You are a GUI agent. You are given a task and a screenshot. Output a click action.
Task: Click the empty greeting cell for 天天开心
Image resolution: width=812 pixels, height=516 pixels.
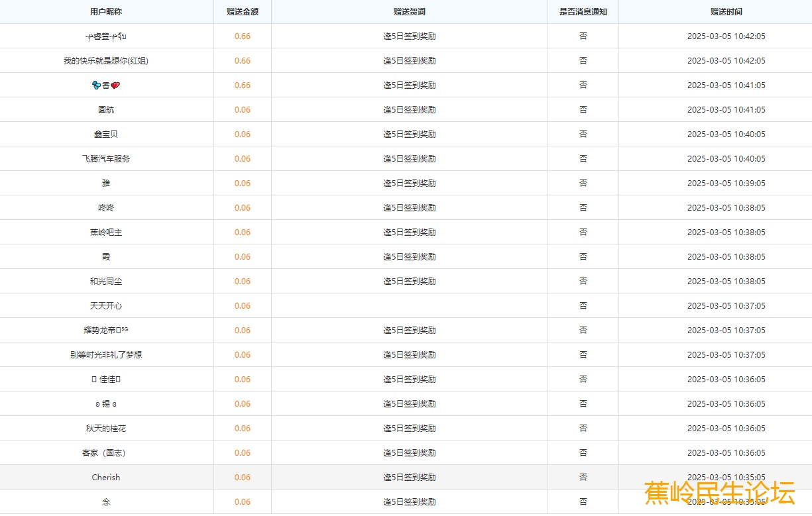click(409, 306)
